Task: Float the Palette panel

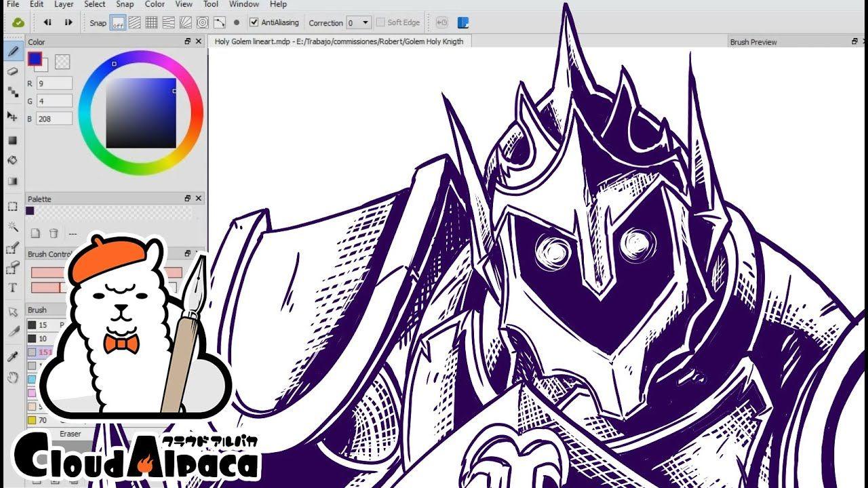Action: pos(188,199)
